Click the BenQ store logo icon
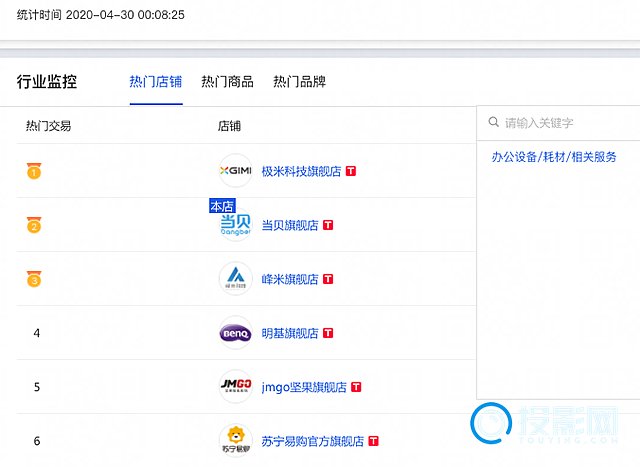This screenshot has width=640, height=467. [235, 333]
